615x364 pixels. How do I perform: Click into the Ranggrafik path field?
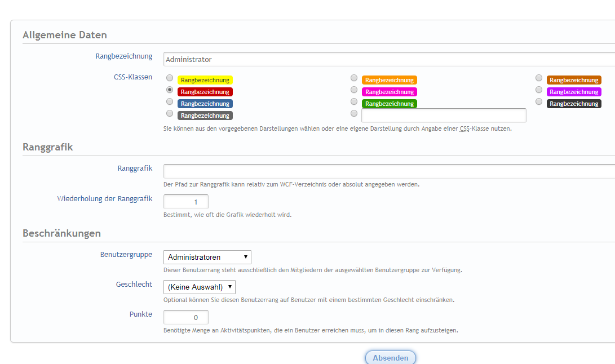(389, 171)
